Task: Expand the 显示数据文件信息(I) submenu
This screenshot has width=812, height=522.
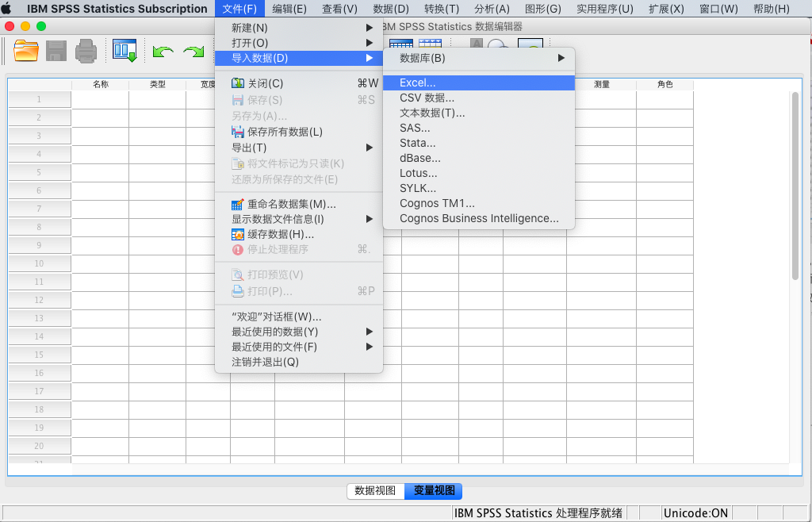Action: [x=299, y=219]
